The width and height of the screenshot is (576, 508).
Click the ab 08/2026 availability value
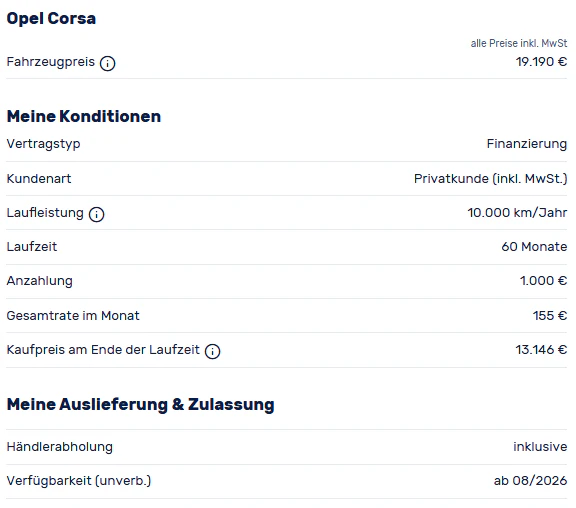pos(530,480)
